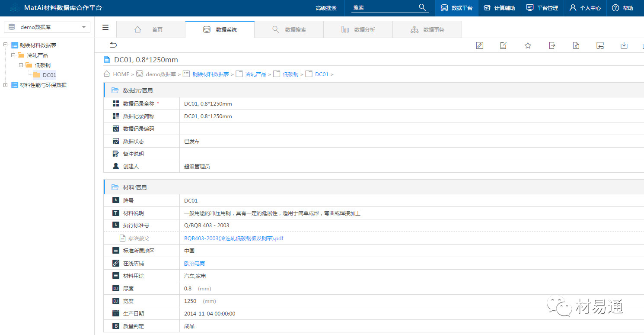Click the hamburger menu icon
This screenshot has height=335, width=644.
click(x=105, y=28)
